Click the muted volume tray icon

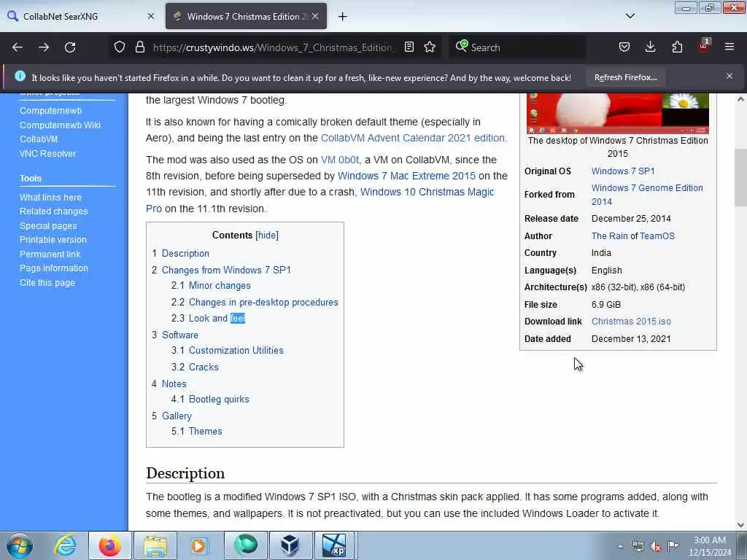coord(656,547)
